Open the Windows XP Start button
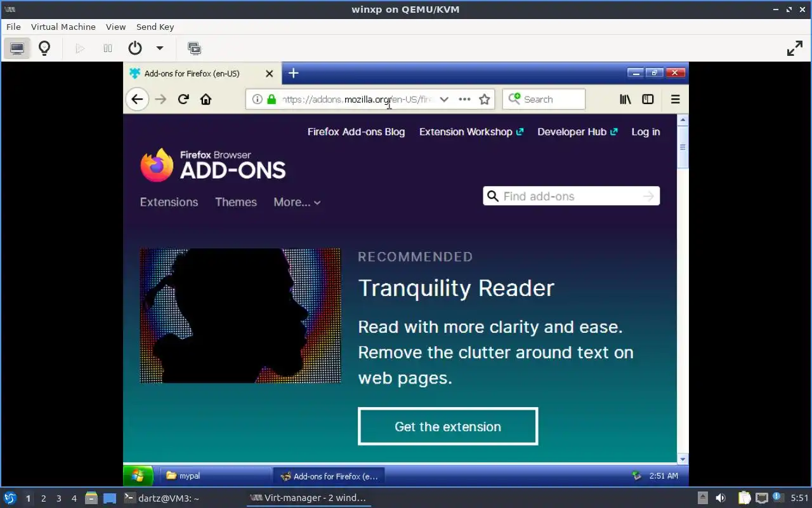812x508 pixels. click(138, 476)
